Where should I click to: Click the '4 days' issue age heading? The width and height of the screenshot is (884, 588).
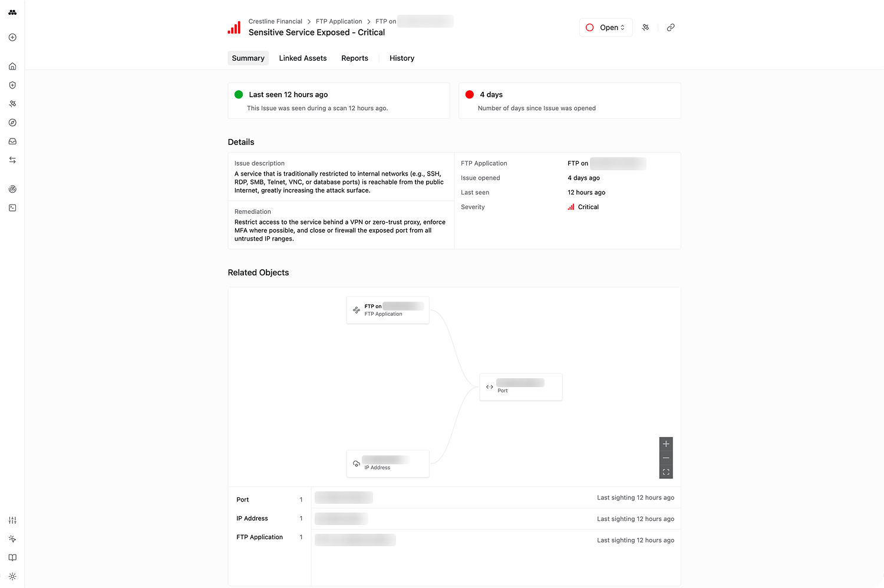click(x=491, y=95)
